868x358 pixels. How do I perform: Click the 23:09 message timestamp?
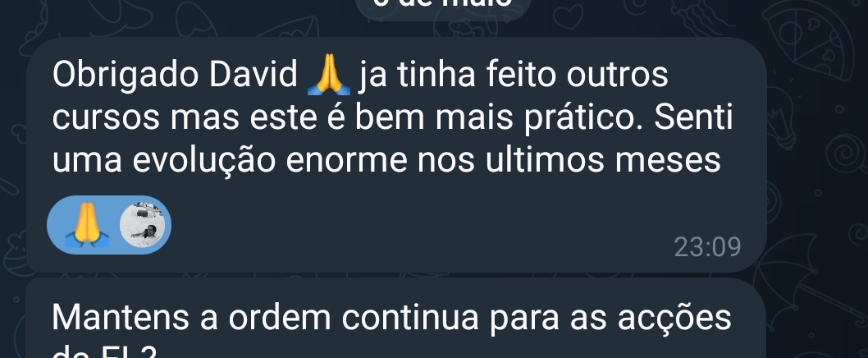[x=707, y=247]
